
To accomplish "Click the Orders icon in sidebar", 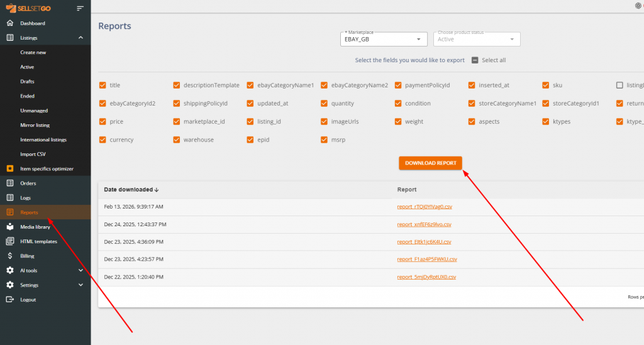I will [9, 183].
